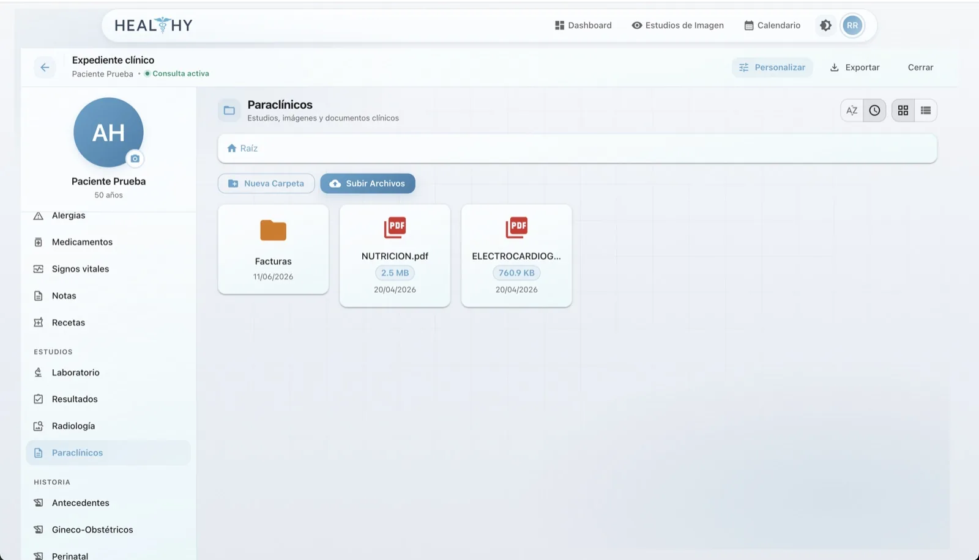
Task: Click the Raíz home breadcrumb
Action: (242, 149)
